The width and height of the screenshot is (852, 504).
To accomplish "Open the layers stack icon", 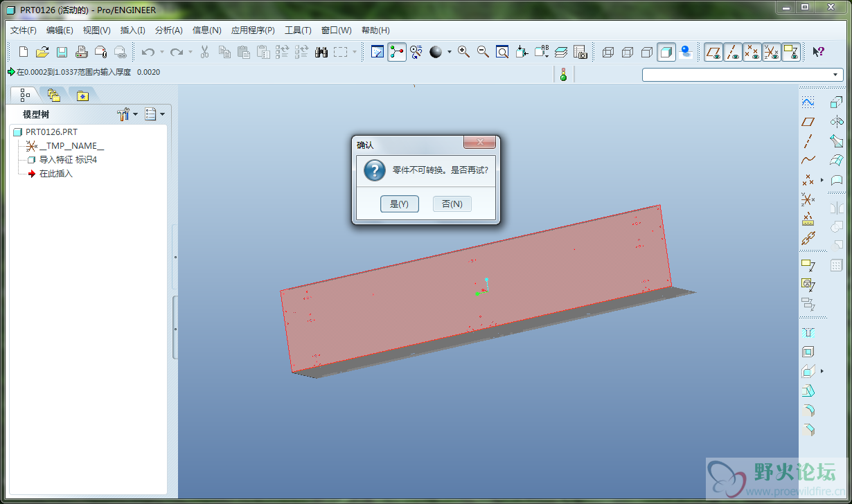I will pyautogui.click(x=561, y=52).
